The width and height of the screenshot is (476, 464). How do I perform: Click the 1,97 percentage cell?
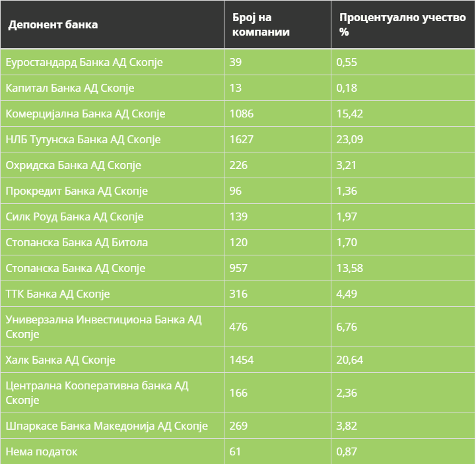click(x=403, y=217)
